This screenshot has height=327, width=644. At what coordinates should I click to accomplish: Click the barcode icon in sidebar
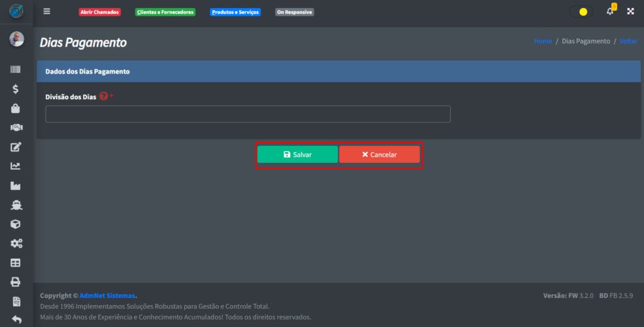pos(16,70)
